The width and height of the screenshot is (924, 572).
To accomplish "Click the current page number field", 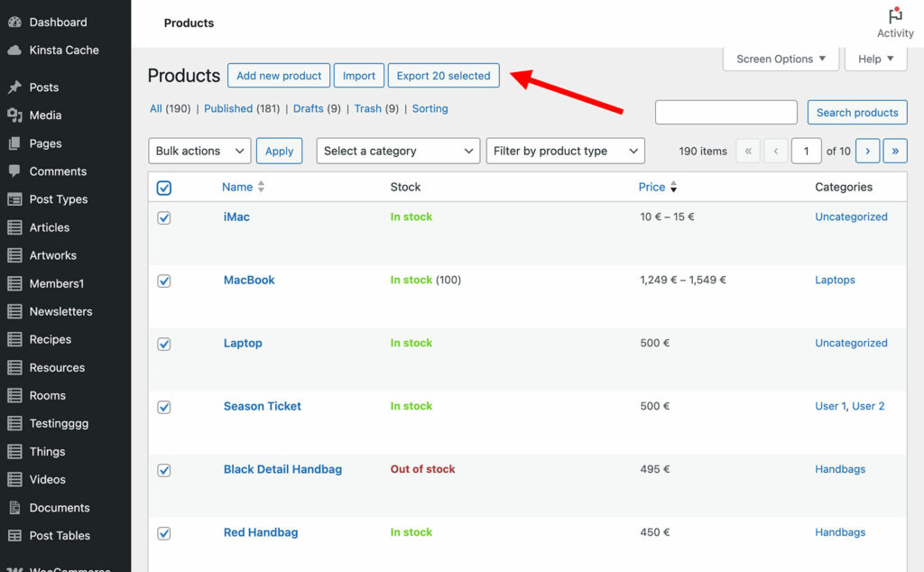I will point(806,151).
